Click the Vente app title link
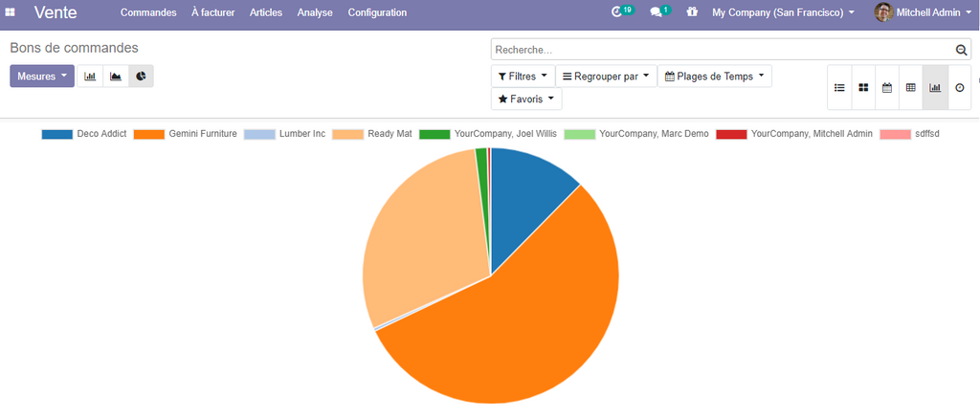The height and width of the screenshot is (418, 980). (56, 12)
